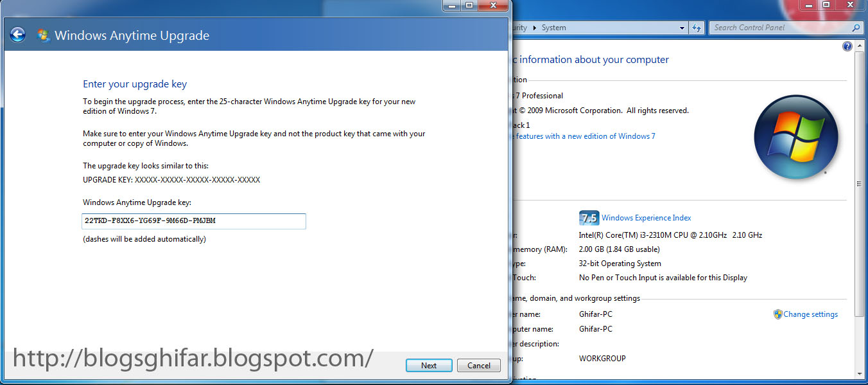Close the Windows Anytime Upgrade window
This screenshot has height=385, width=868.
(494, 5)
